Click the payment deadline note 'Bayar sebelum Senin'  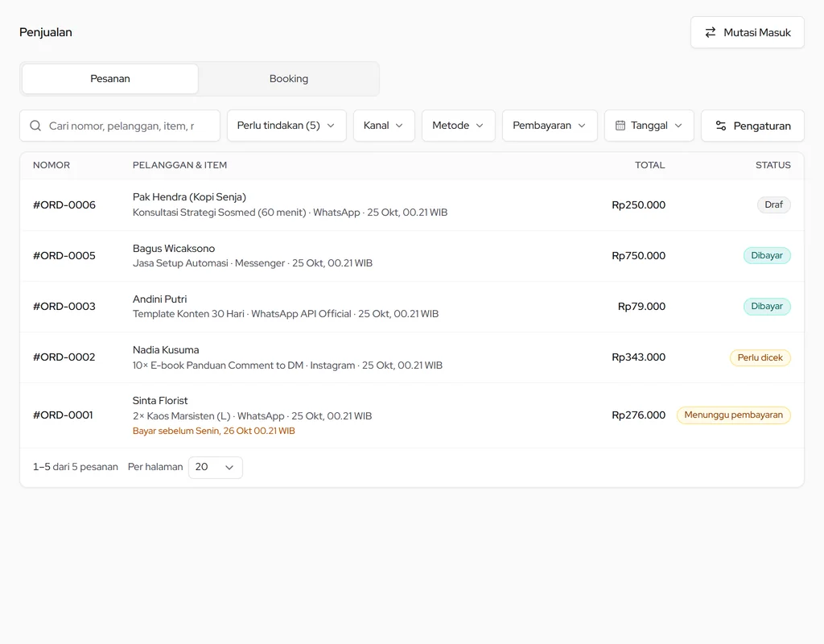click(x=214, y=431)
